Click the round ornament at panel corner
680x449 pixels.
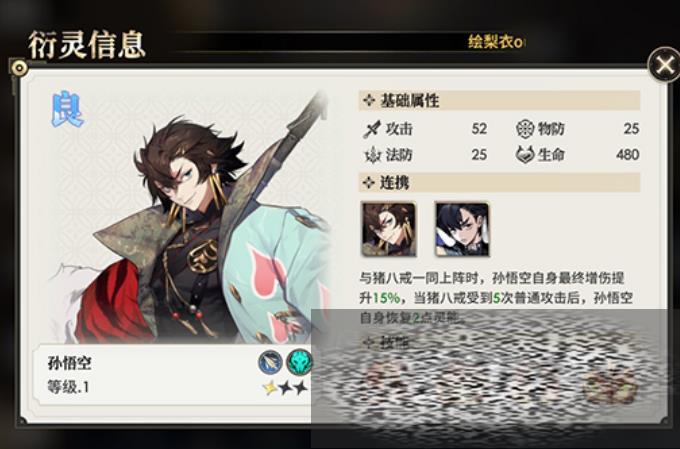[19, 68]
